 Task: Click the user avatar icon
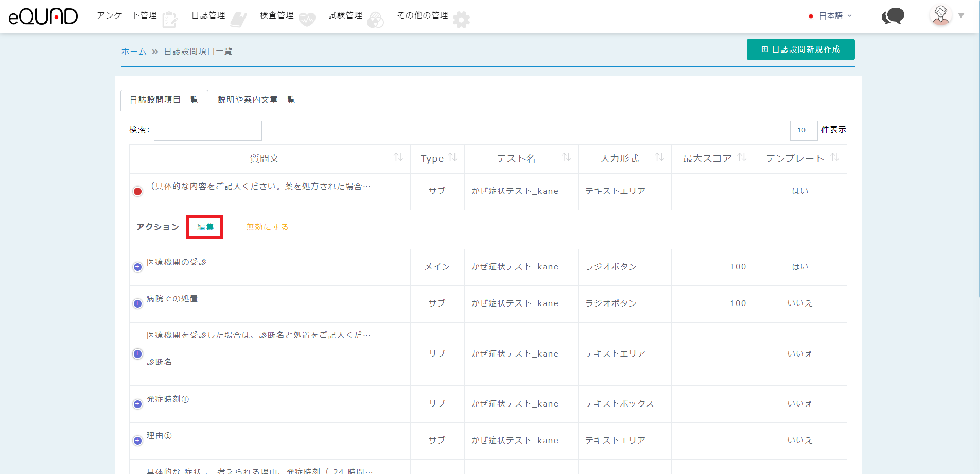(941, 15)
